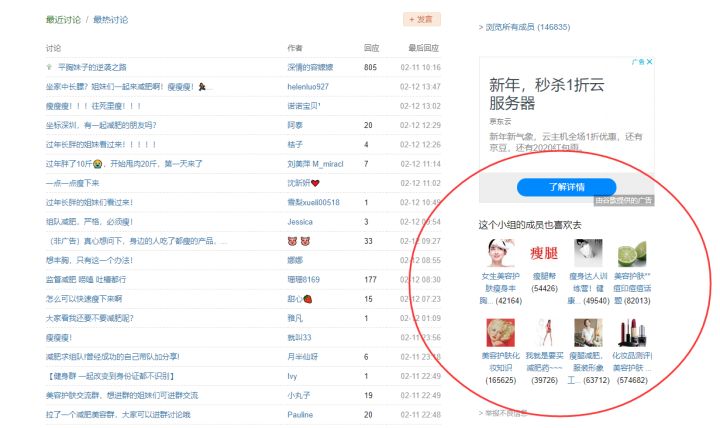
Task: Click the 美容护肤化妆知识 group avatar
Action: pyautogui.click(x=501, y=332)
